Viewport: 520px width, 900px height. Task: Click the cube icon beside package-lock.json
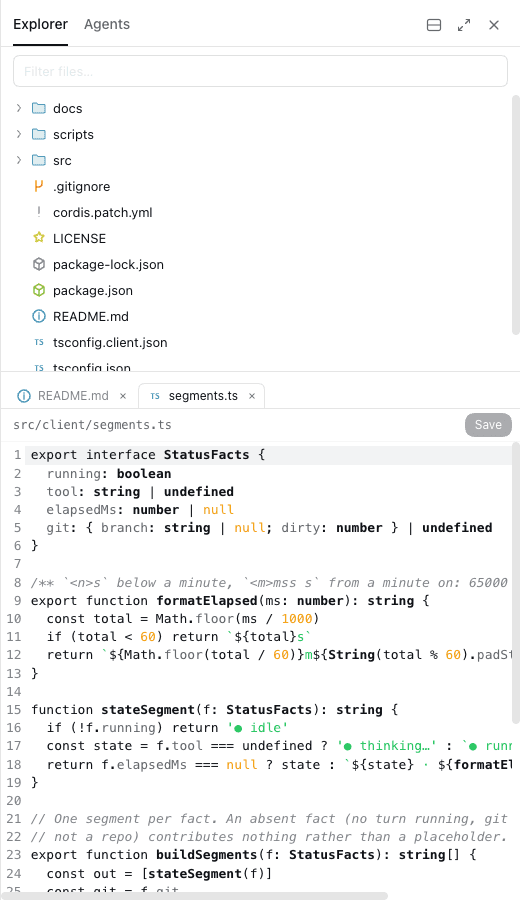38,264
